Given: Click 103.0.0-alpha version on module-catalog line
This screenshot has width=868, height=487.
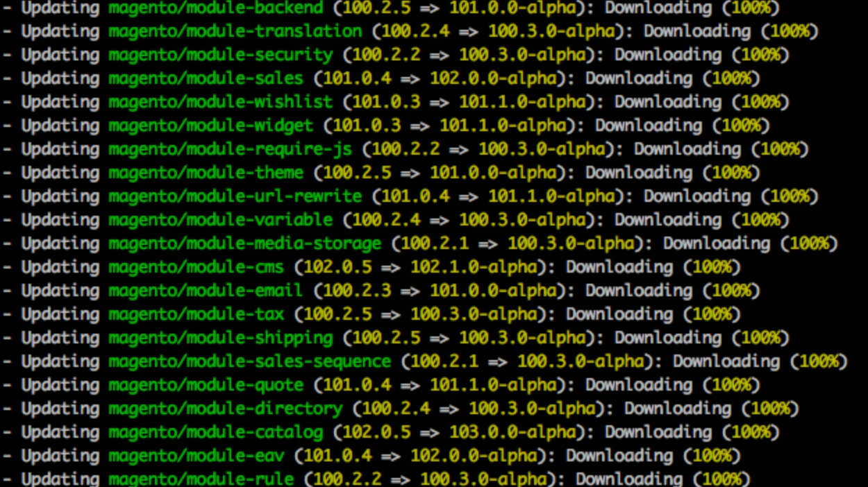Looking at the screenshot, I should [512, 433].
